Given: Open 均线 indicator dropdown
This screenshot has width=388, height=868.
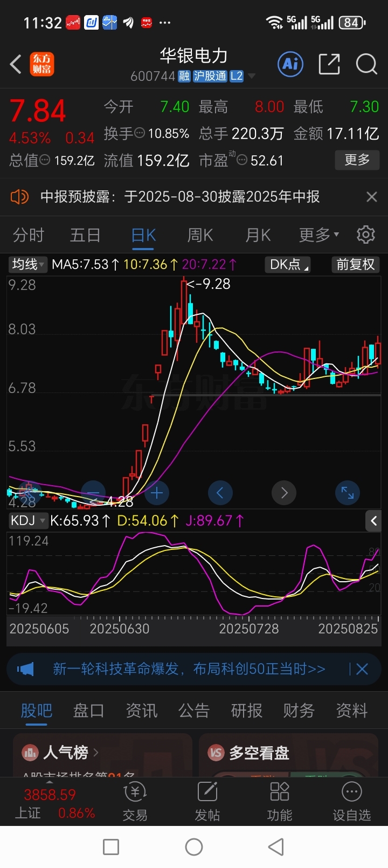Looking at the screenshot, I should tap(28, 264).
